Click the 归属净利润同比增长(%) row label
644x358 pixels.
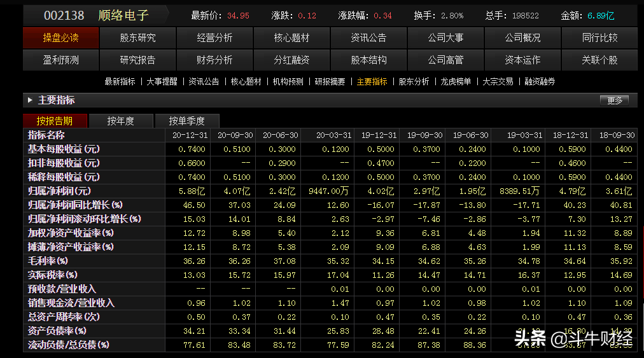point(75,205)
